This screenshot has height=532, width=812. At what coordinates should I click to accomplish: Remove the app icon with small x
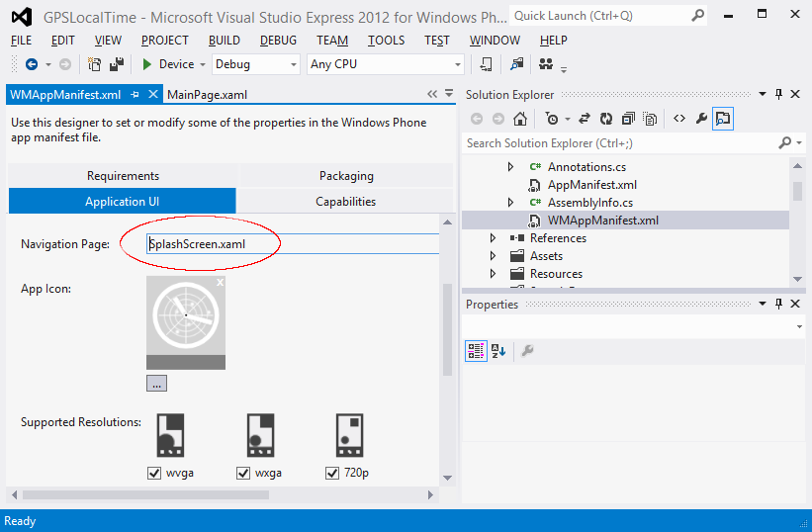221,282
